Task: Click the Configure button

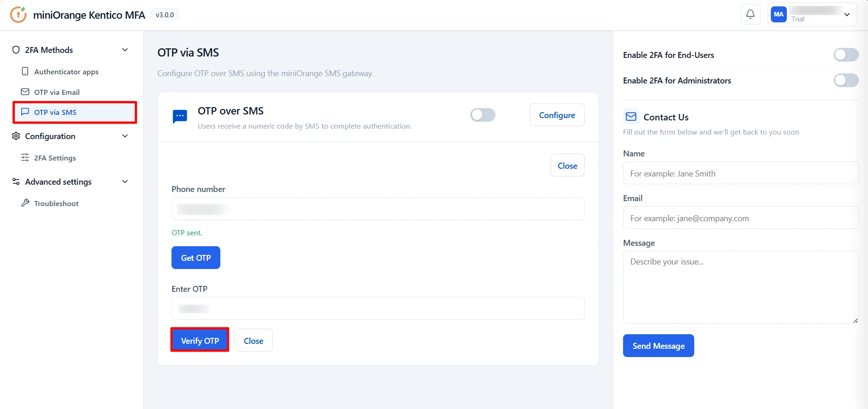Action: 557,115
